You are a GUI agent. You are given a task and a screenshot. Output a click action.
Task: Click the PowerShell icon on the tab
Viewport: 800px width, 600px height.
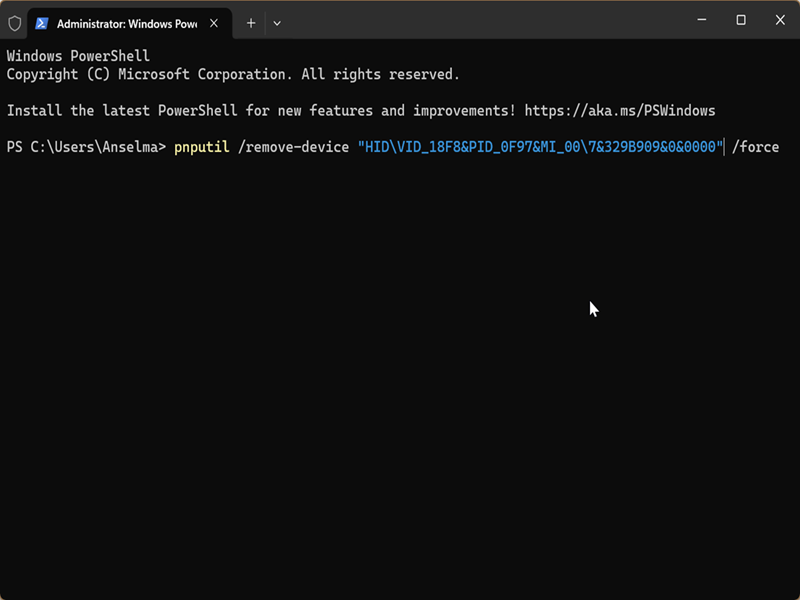pos(42,22)
